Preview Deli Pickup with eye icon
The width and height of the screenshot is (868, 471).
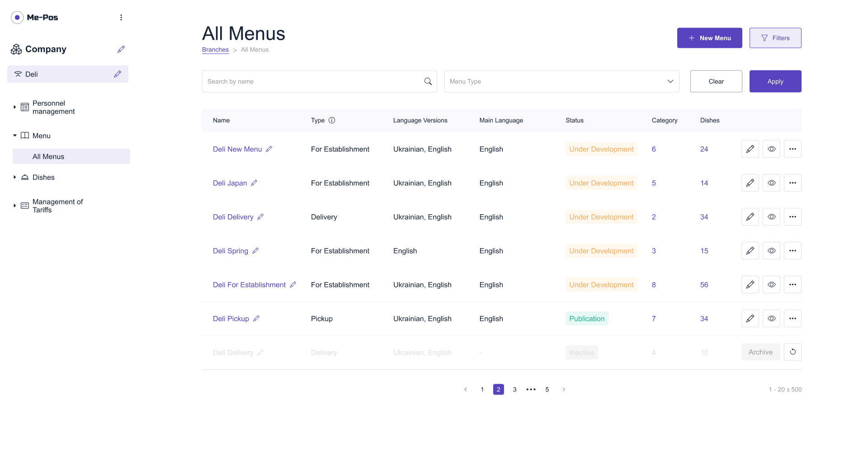(x=771, y=319)
